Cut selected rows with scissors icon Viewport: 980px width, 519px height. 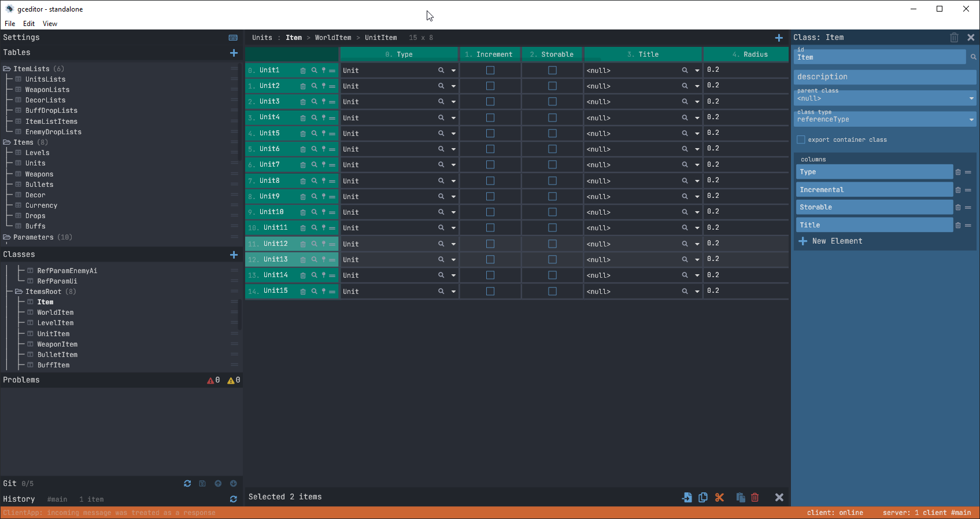[719, 498]
